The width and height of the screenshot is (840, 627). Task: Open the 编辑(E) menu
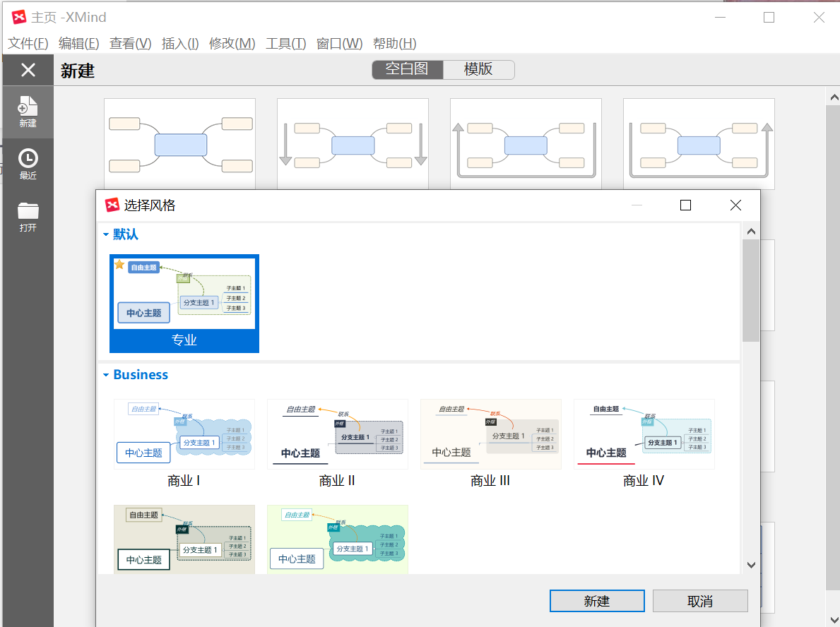pyautogui.click(x=78, y=43)
